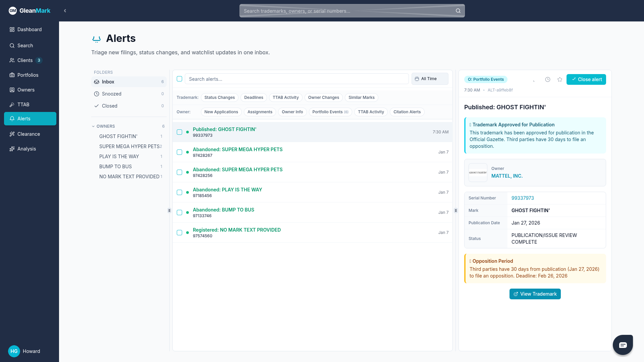Check the Published: GHOST FIGHTIN' alert checkbox

[x=179, y=132]
